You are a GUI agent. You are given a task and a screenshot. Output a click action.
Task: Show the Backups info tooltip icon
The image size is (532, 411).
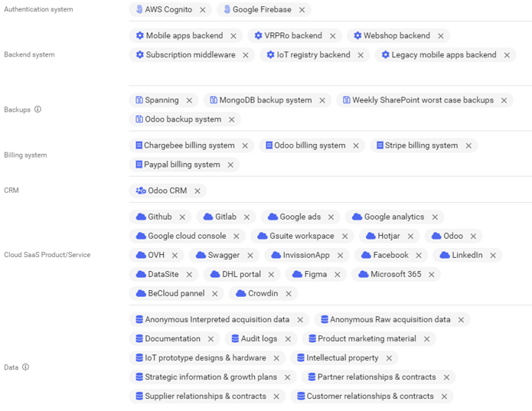(x=38, y=109)
